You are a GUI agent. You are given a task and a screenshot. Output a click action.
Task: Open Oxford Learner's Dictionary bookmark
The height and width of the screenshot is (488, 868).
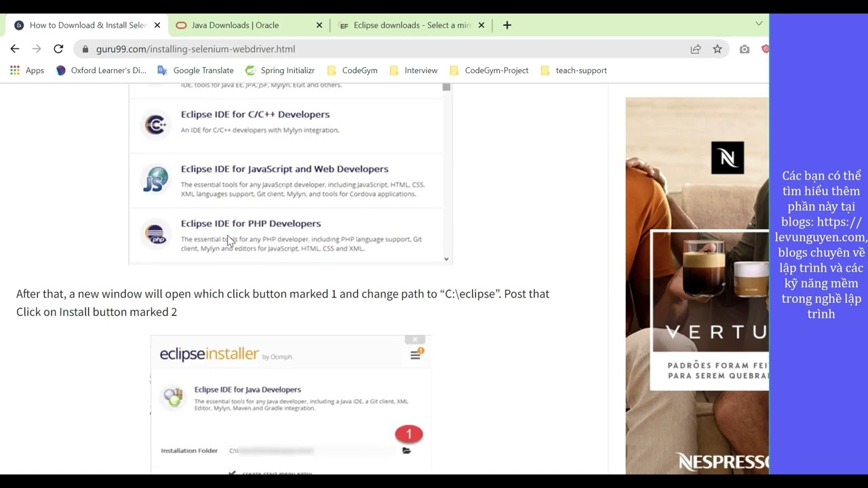click(101, 70)
